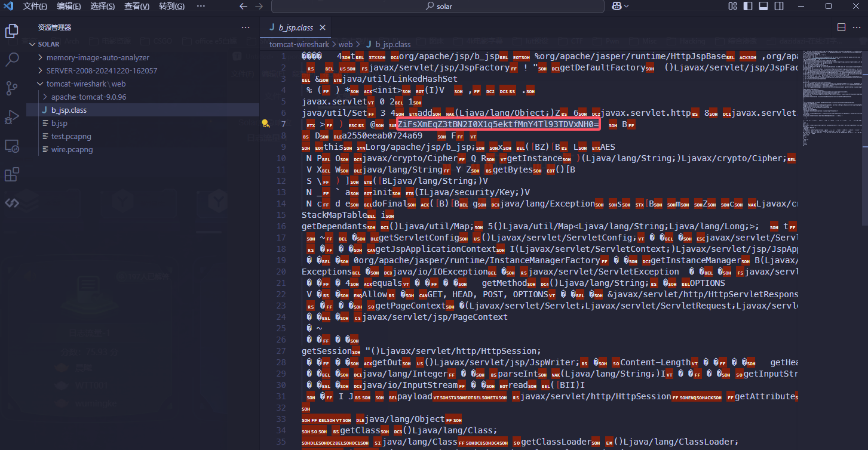The width and height of the screenshot is (868, 450).
Task: Open the Search view in activity bar
Action: pos(12,59)
